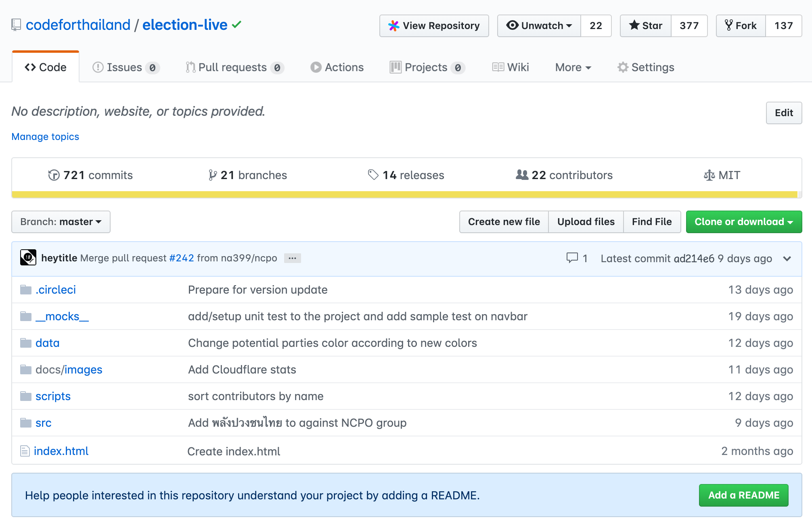Click the 137 forks count
Image resolution: width=812 pixels, height=530 pixels.
(x=783, y=26)
